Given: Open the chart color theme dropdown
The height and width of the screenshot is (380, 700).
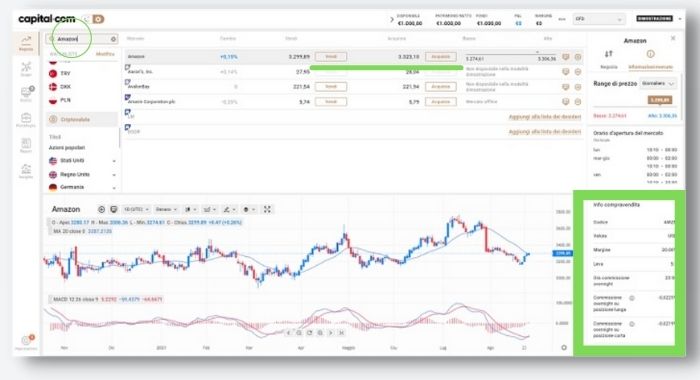Looking at the screenshot, I should point(249,209).
